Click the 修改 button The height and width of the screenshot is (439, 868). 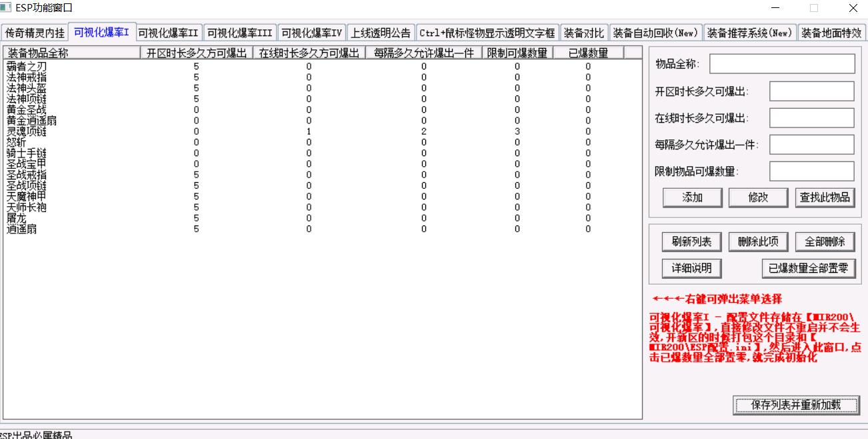point(759,197)
